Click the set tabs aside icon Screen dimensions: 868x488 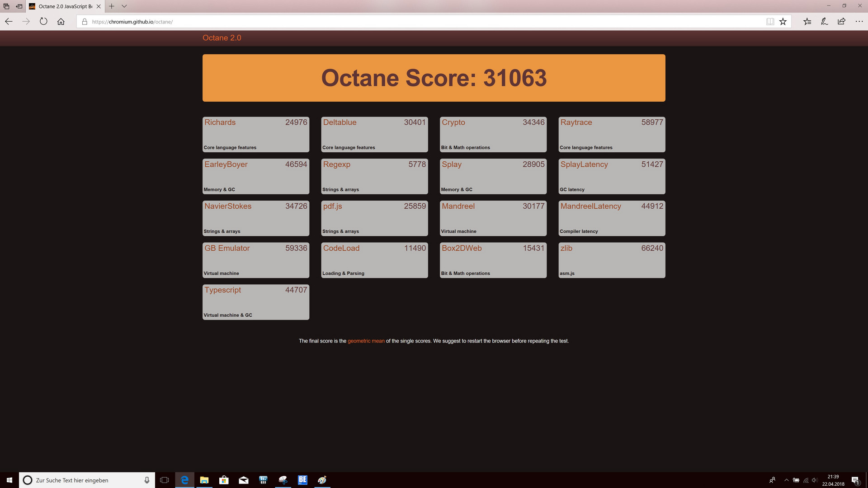(x=19, y=6)
